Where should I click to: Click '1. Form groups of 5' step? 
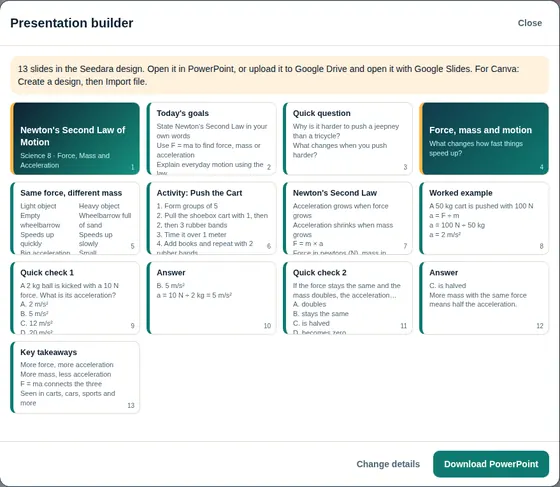click(x=187, y=206)
